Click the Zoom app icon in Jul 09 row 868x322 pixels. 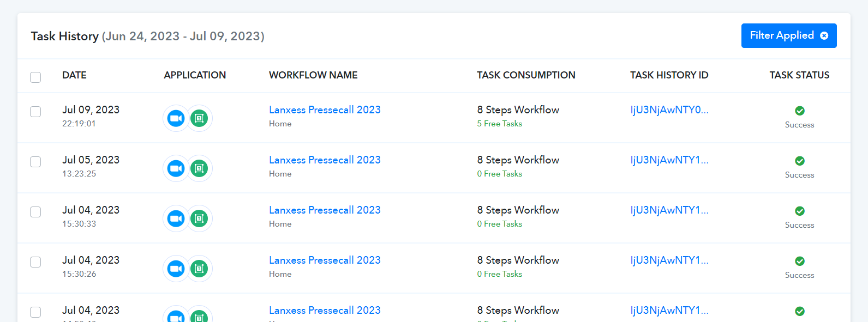[x=176, y=118]
